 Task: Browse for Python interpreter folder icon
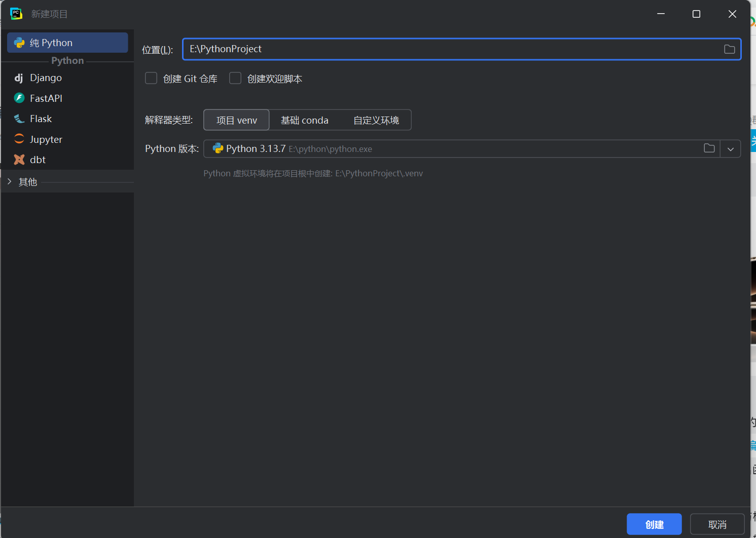[x=709, y=148]
